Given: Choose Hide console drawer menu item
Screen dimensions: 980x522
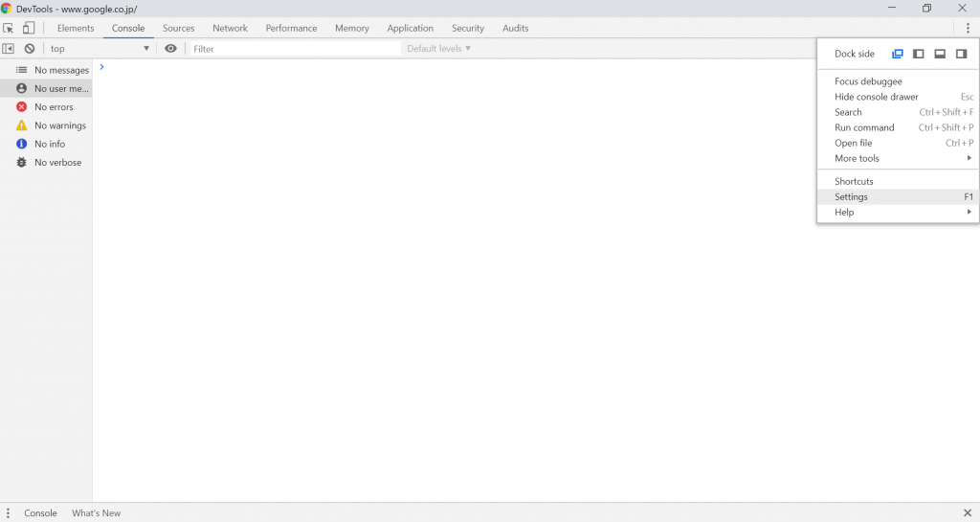Looking at the screenshot, I should (898, 97).
